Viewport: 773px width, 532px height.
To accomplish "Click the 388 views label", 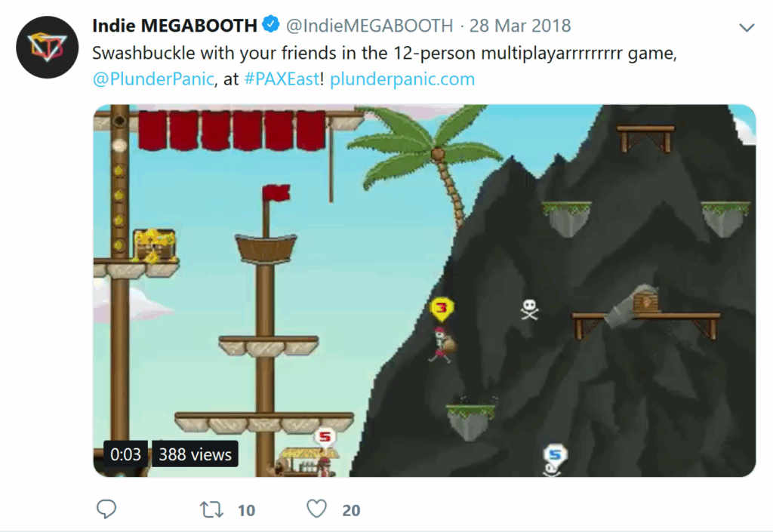I will coord(195,454).
